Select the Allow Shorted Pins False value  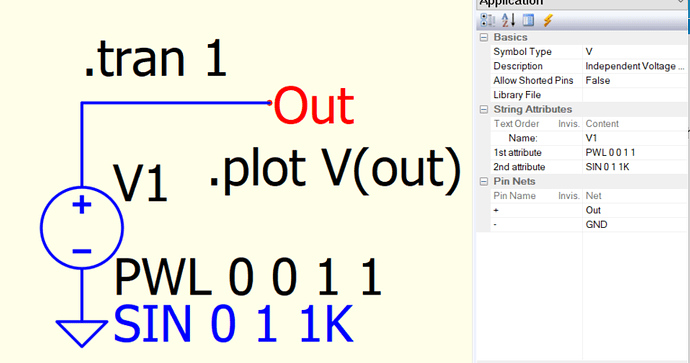tap(635, 81)
